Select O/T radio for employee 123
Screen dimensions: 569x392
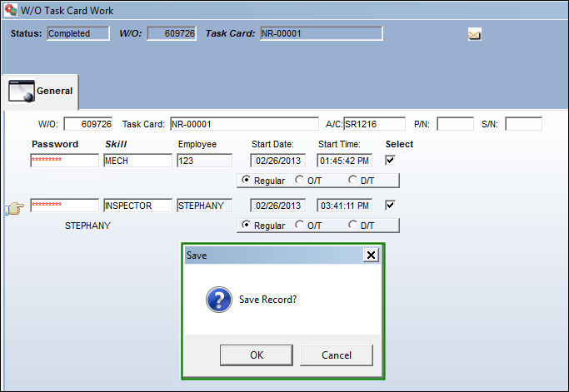pyautogui.click(x=299, y=180)
